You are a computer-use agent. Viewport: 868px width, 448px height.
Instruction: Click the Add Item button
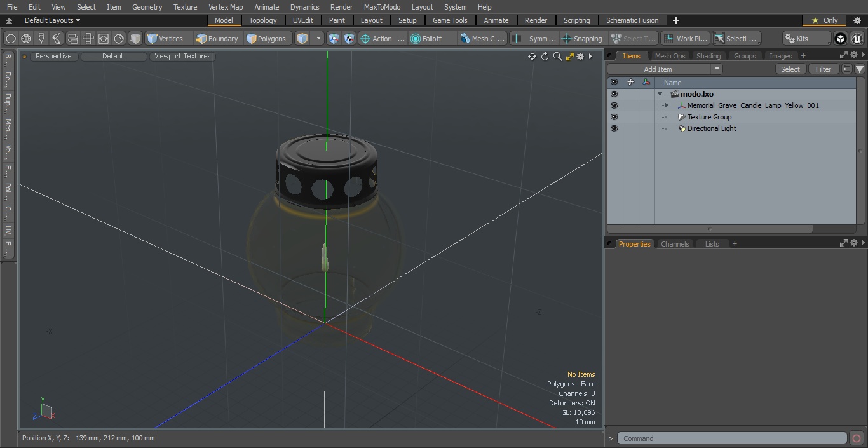coord(658,69)
